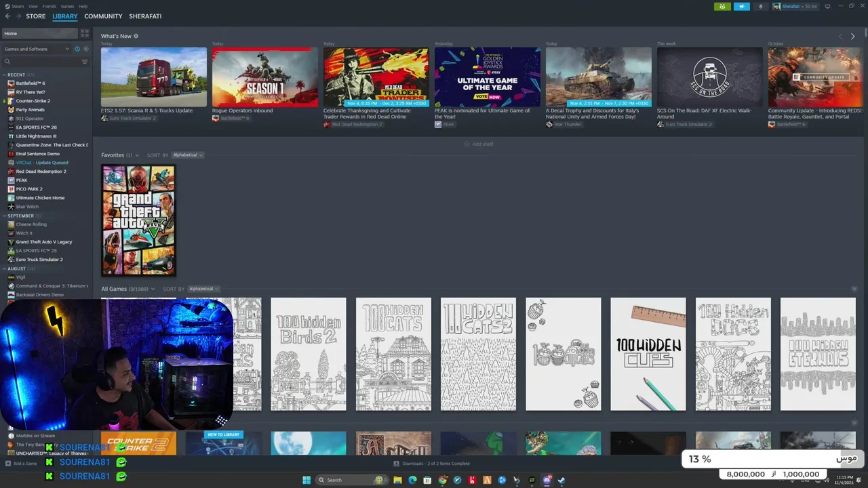Collapse the All Games shelf arrow
The image size is (868, 488).
point(854,289)
